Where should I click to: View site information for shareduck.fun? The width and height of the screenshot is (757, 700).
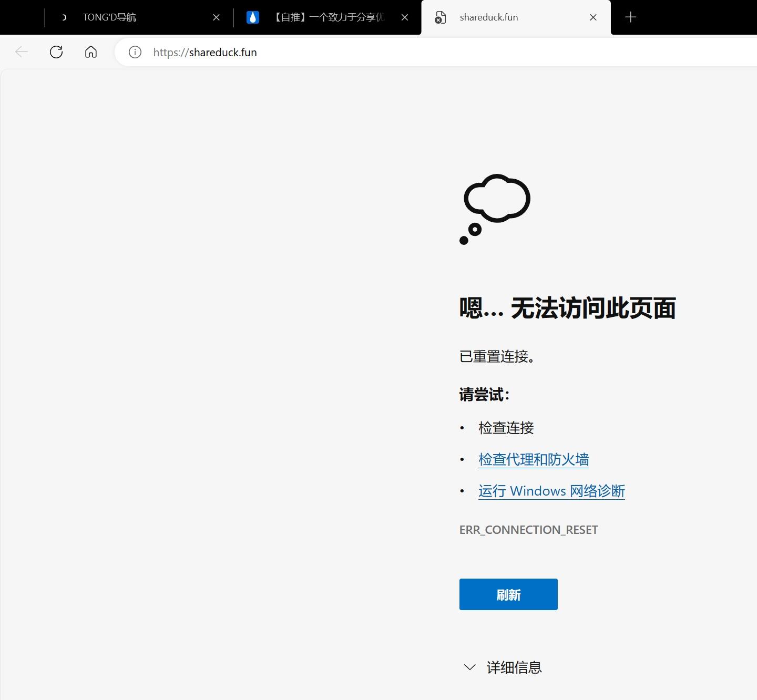(x=135, y=52)
